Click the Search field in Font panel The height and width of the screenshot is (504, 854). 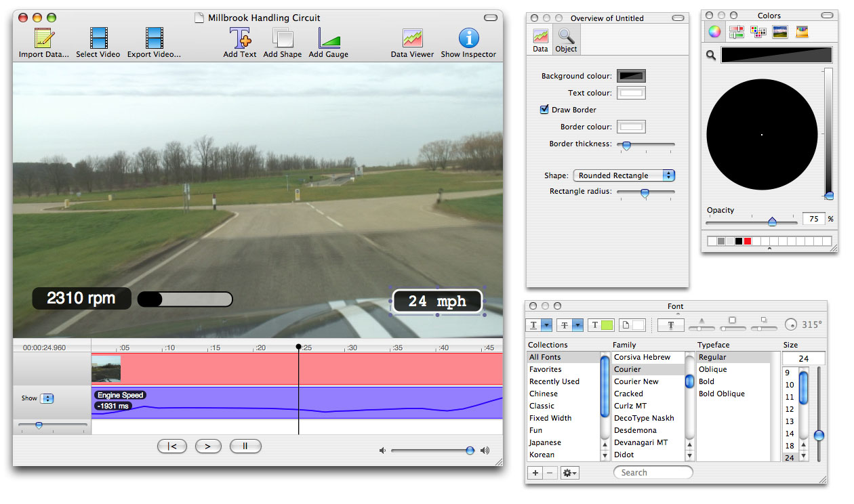[653, 473]
